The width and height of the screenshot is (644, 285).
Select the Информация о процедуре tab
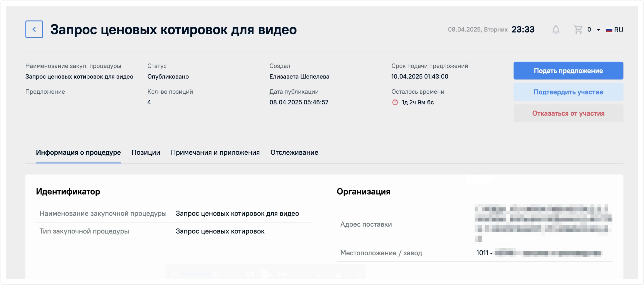click(78, 152)
